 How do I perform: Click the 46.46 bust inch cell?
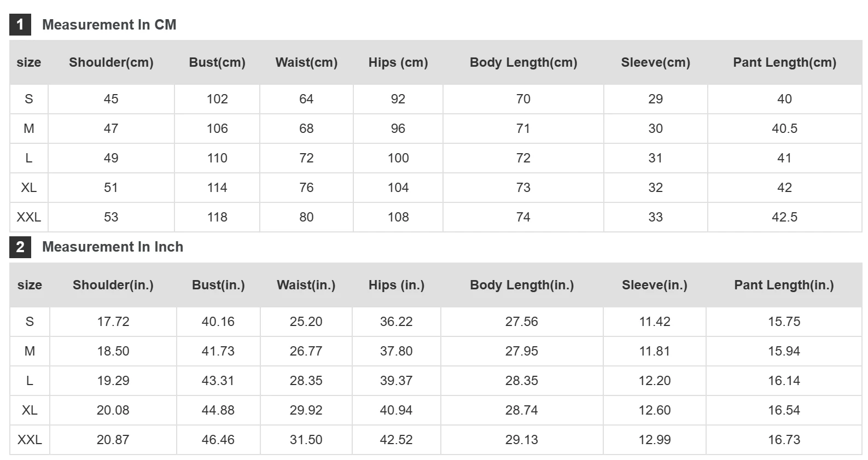tap(218, 440)
